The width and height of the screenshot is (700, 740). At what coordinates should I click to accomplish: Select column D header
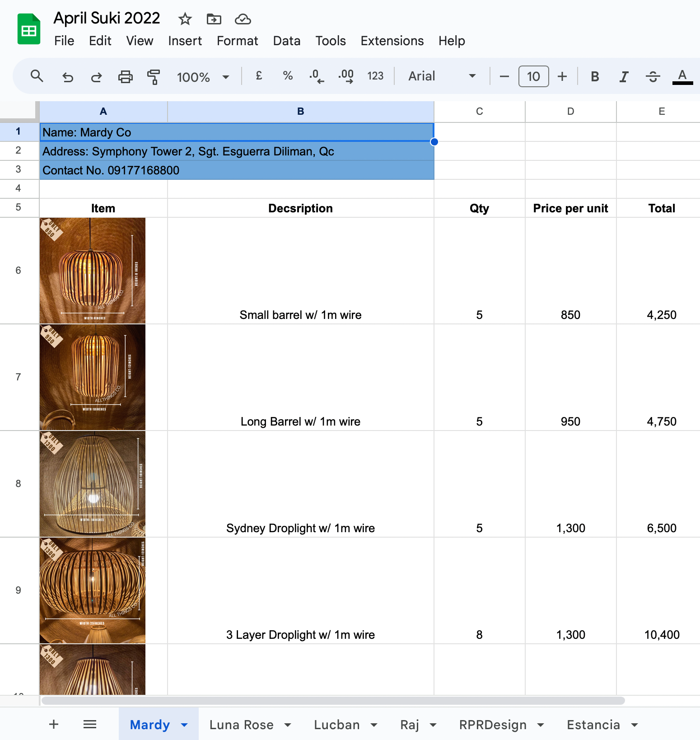(x=571, y=112)
